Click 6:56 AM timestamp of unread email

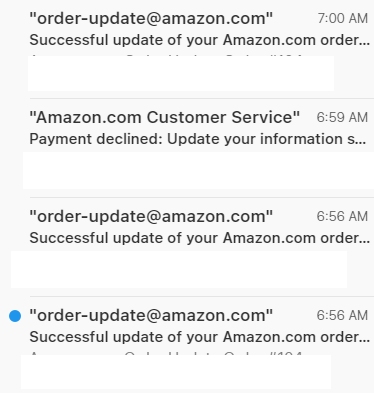click(x=342, y=315)
